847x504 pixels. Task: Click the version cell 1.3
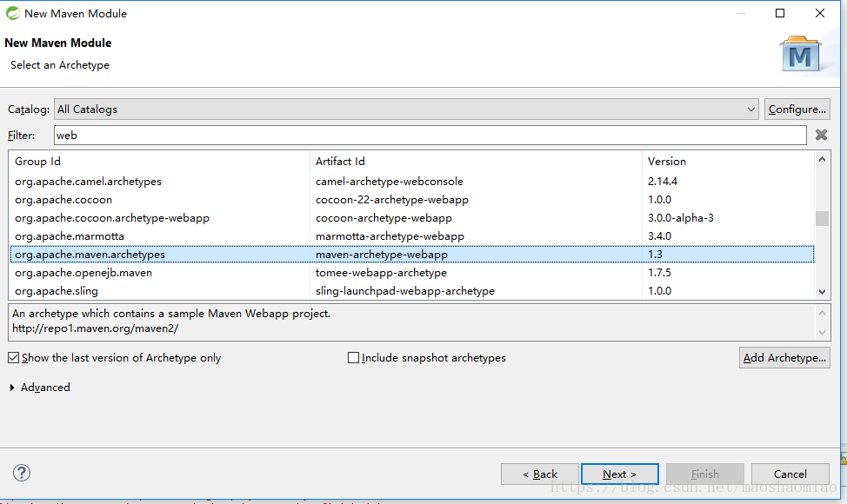pyautogui.click(x=655, y=254)
